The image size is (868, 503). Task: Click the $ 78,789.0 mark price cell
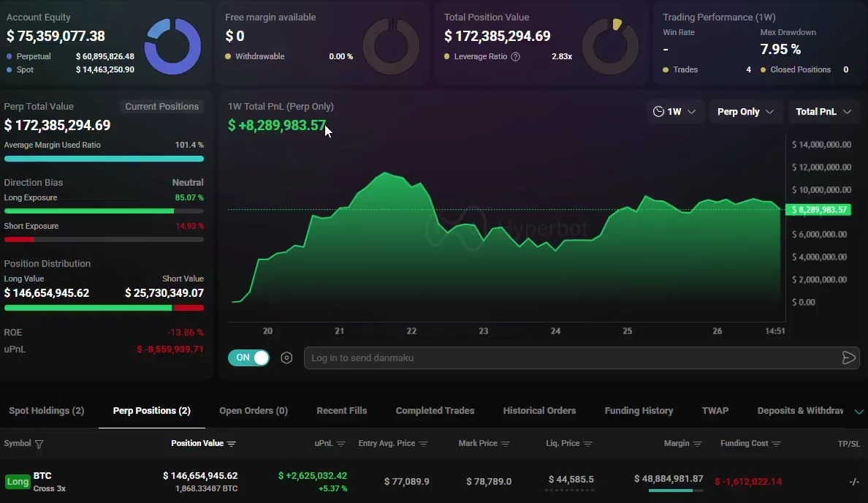[489, 481]
